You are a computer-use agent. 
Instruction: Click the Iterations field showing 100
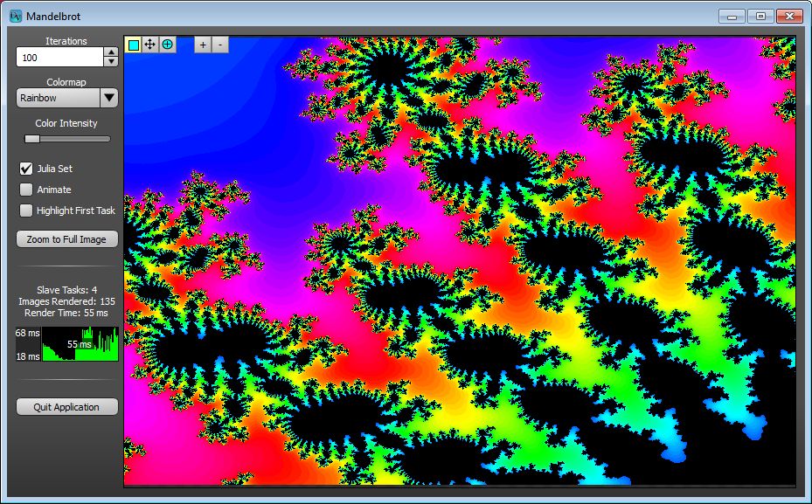60,58
